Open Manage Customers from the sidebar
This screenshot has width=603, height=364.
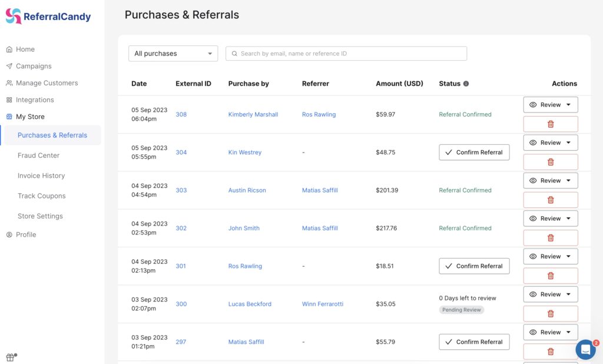8,83
